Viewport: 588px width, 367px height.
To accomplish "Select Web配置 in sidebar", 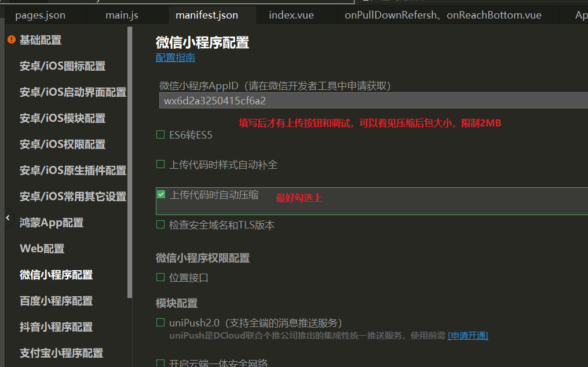I will (42, 248).
